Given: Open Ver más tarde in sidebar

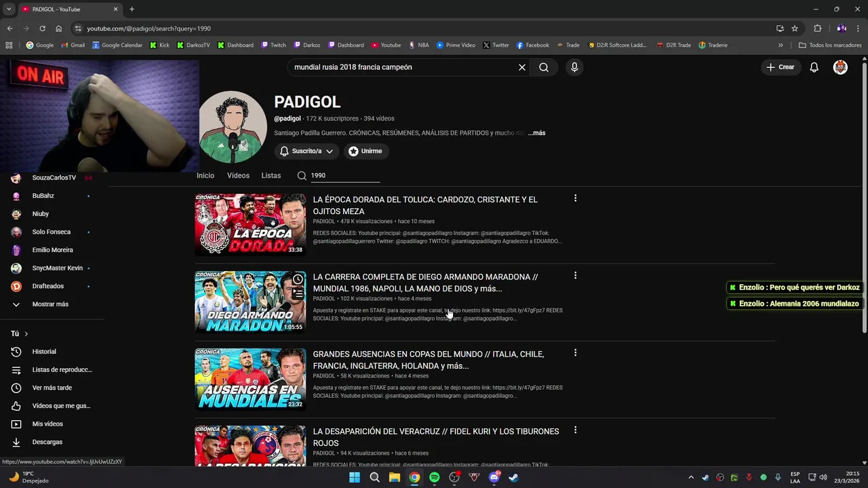Looking at the screenshot, I should click(53, 388).
